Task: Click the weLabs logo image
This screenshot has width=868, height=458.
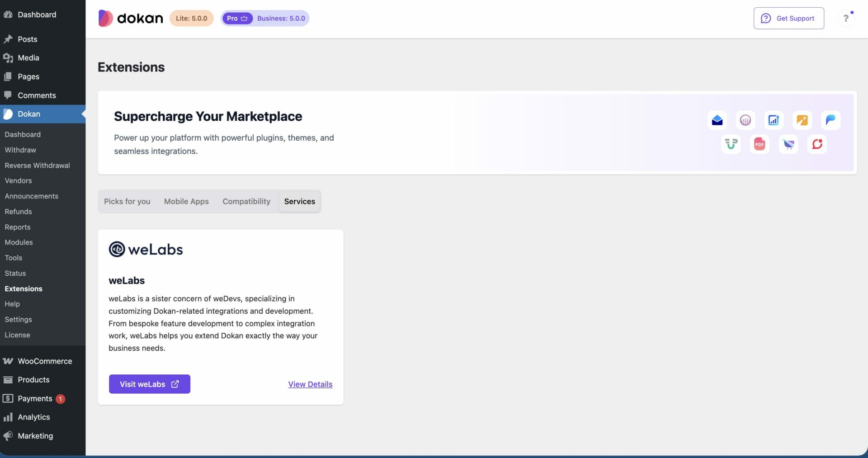Action: point(146,249)
